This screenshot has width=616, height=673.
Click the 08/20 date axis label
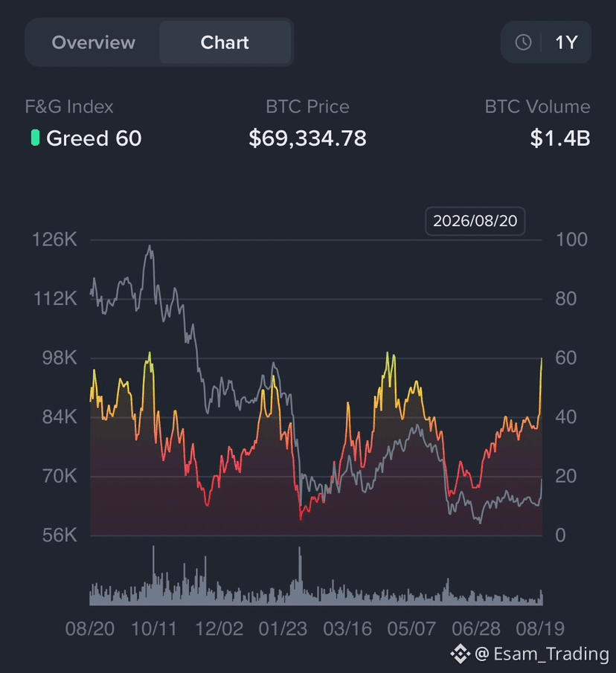click(90, 629)
